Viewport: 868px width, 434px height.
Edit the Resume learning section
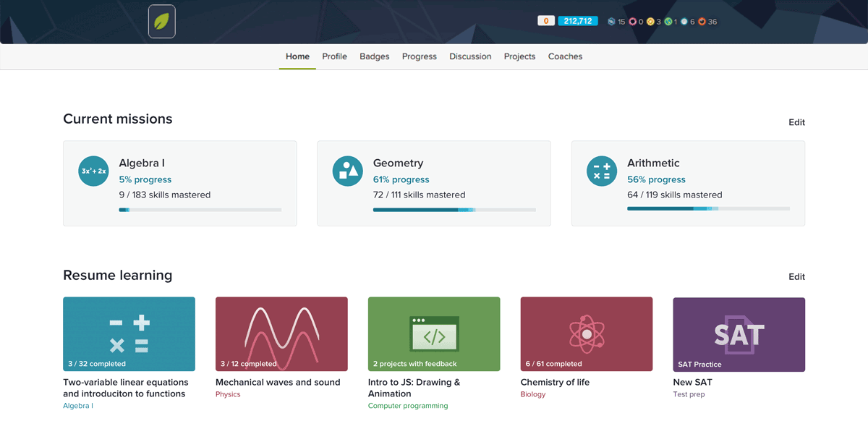tap(796, 277)
